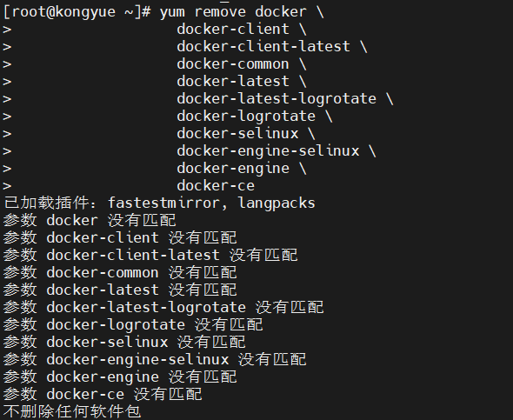This screenshot has width=513, height=420.
Task: Click docker-selinux in the command input
Action: point(237,133)
